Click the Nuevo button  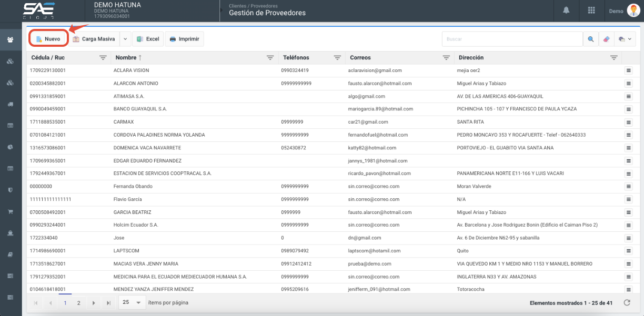click(48, 39)
